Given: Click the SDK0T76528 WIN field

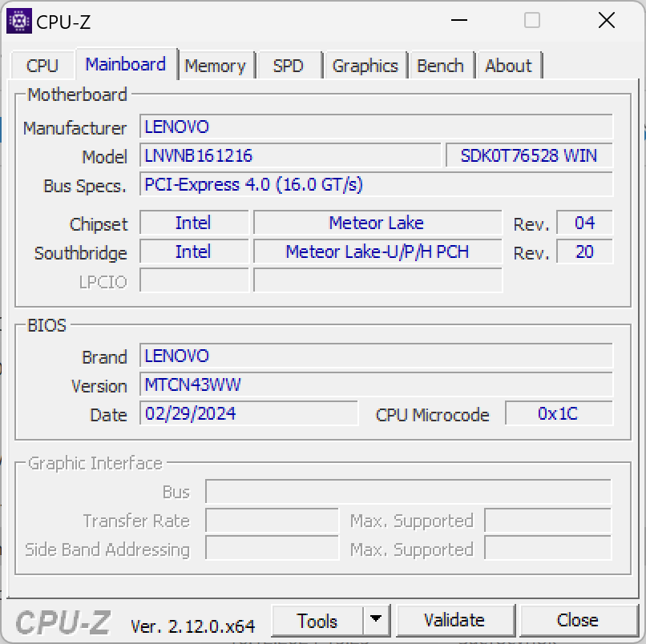Looking at the screenshot, I should [x=529, y=155].
